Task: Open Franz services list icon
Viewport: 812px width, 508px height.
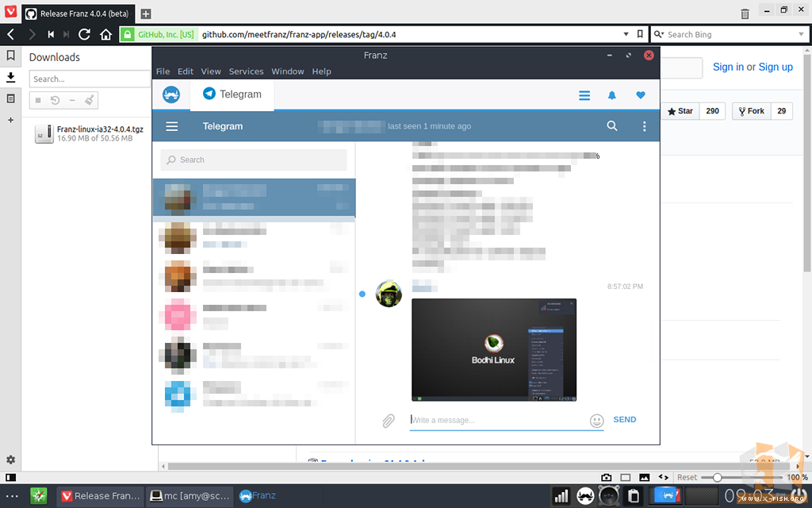Action: pyautogui.click(x=584, y=95)
